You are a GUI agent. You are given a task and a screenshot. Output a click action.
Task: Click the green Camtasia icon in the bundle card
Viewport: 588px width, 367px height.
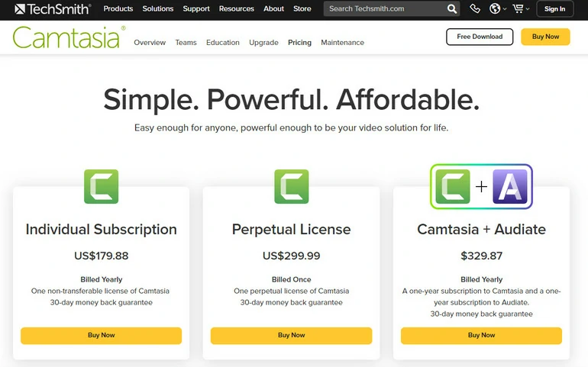pyautogui.click(x=453, y=186)
